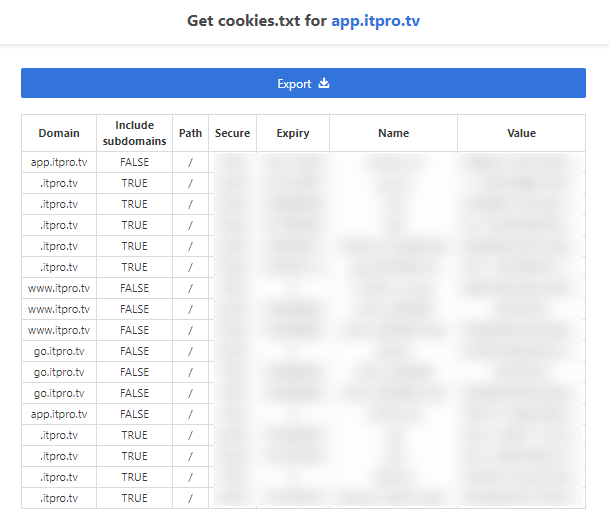Select the Name column header
Viewport: 609px width, 531px height.
393,133
